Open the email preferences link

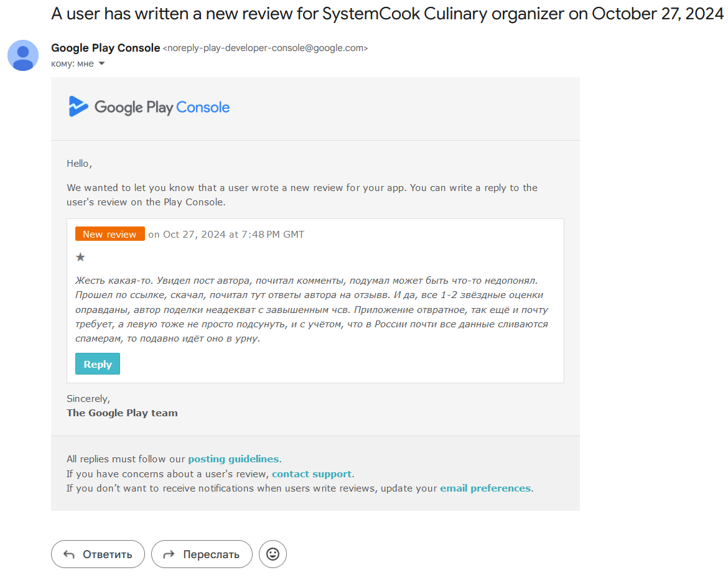[x=485, y=488]
